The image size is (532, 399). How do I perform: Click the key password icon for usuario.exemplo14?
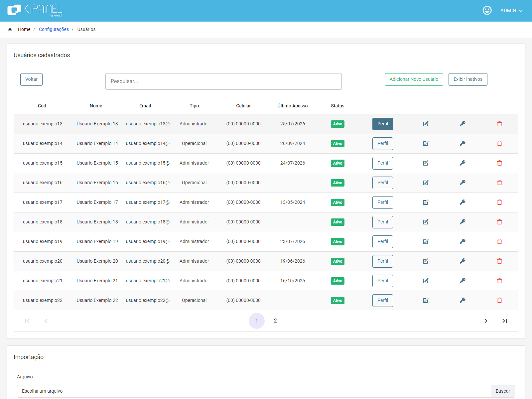pyautogui.click(x=463, y=143)
